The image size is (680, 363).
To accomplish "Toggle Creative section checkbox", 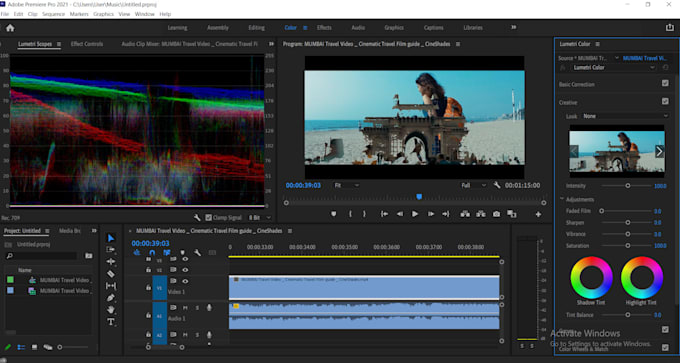I will (x=665, y=101).
